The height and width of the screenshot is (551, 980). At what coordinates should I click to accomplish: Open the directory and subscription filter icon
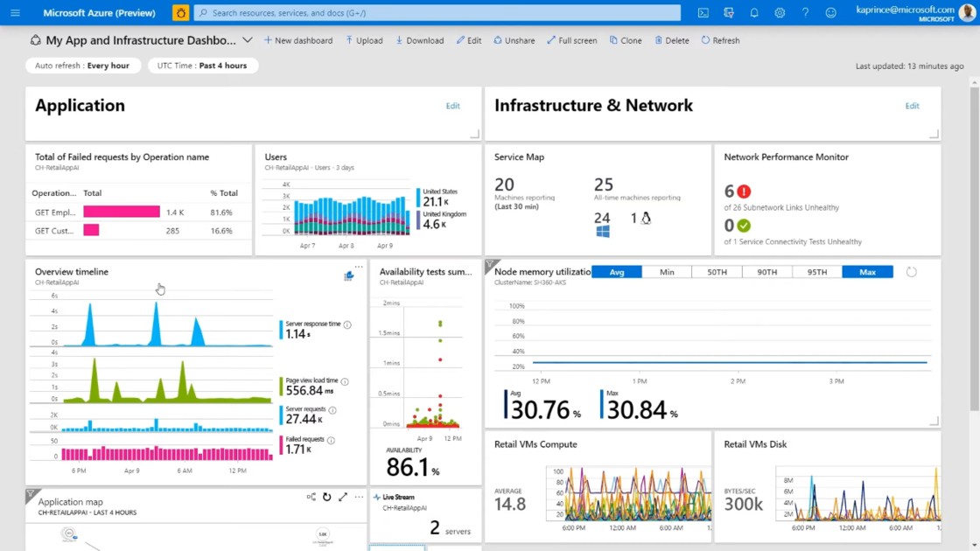point(729,12)
